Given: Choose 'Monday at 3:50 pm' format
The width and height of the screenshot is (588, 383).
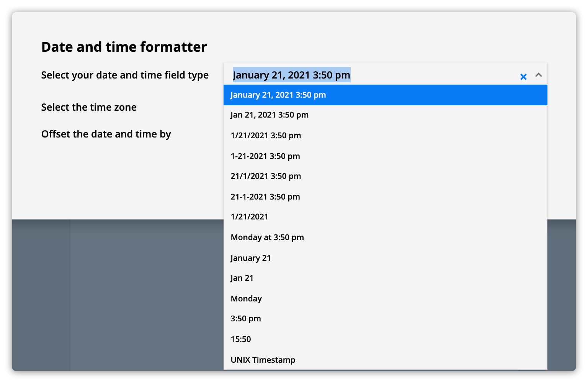Looking at the screenshot, I should click(x=267, y=237).
